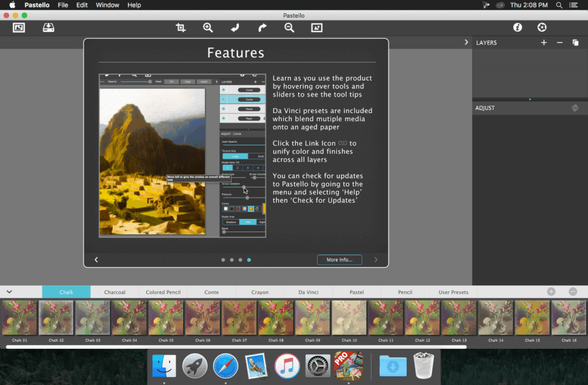Remove layer with minus icon

pyautogui.click(x=559, y=43)
